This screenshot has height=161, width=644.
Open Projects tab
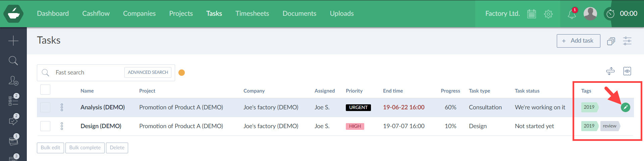(181, 13)
